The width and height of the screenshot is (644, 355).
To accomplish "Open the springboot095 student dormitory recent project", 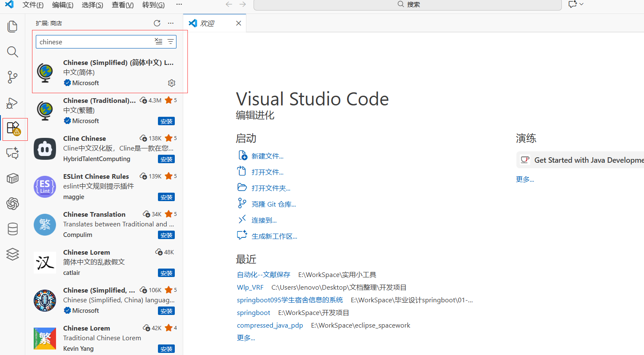I will (290, 300).
